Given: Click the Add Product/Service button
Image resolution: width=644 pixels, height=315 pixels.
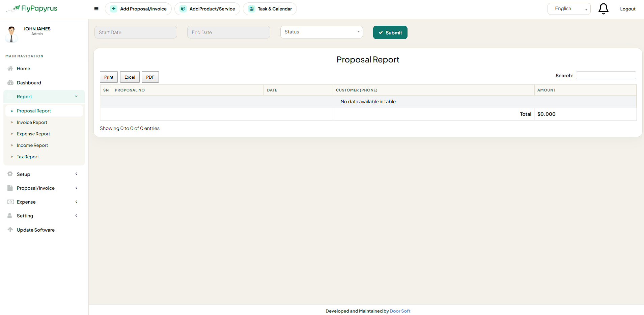Looking at the screenshot, I should click(207, 9).
